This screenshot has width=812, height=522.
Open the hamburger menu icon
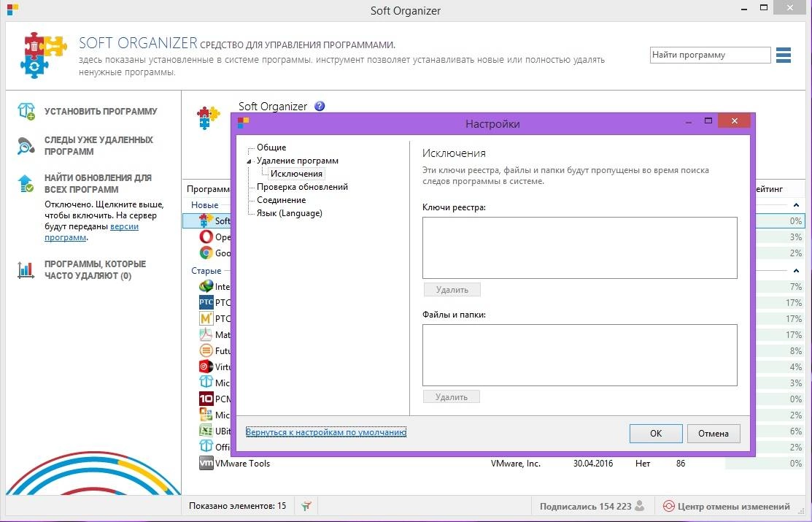[784, 55]
